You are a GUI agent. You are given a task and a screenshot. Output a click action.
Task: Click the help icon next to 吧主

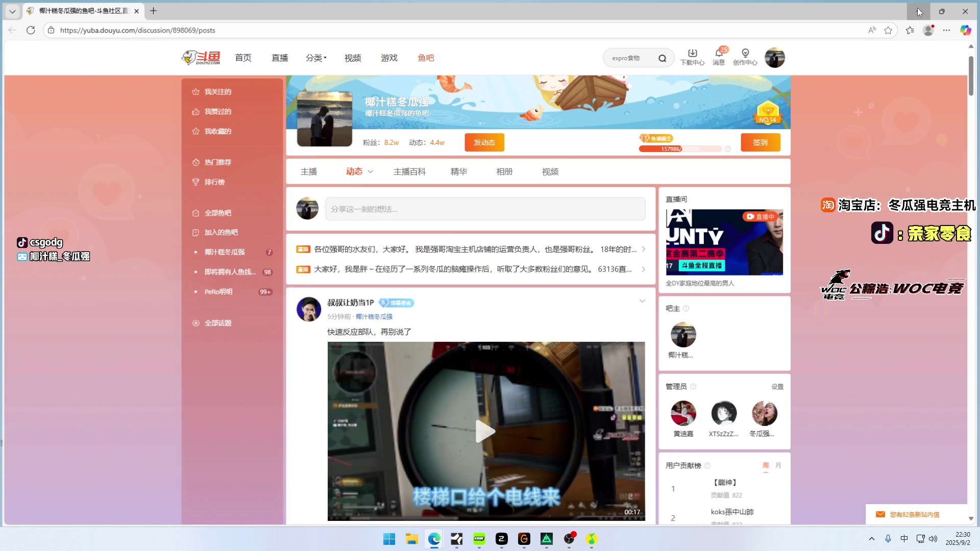pyautogui.click(x=686, y=308)
